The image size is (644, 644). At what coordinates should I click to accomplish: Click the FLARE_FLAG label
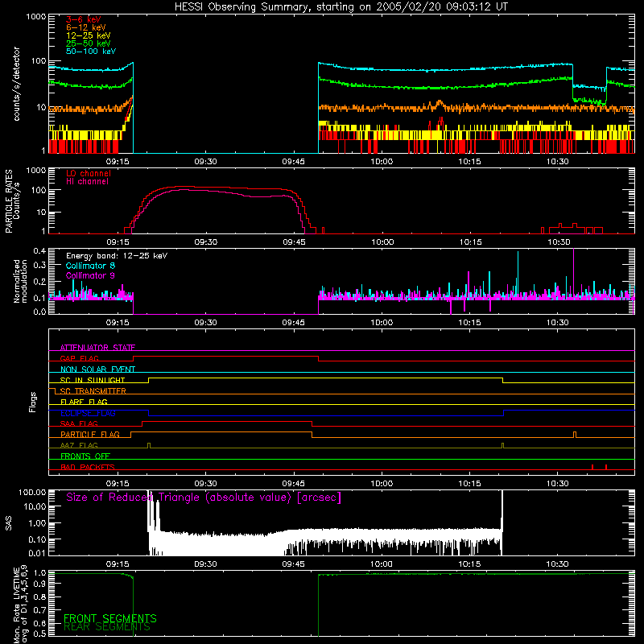pyautogui.click(x=84, y=402)
